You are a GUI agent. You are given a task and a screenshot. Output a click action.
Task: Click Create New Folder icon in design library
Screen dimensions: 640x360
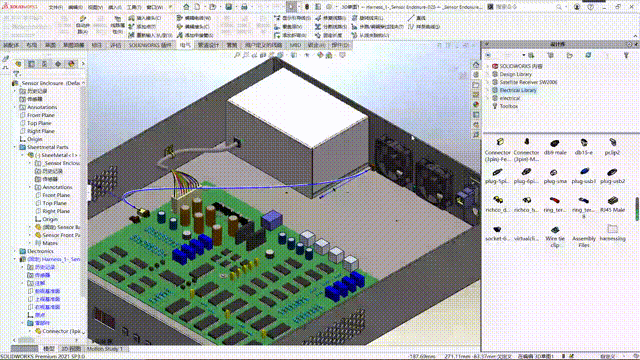(569, 55)
